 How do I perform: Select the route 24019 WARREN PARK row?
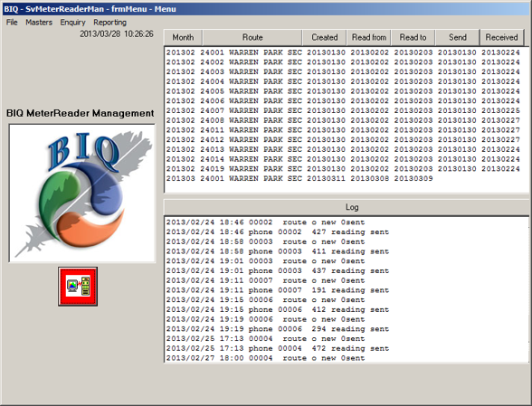coord(343,169)
